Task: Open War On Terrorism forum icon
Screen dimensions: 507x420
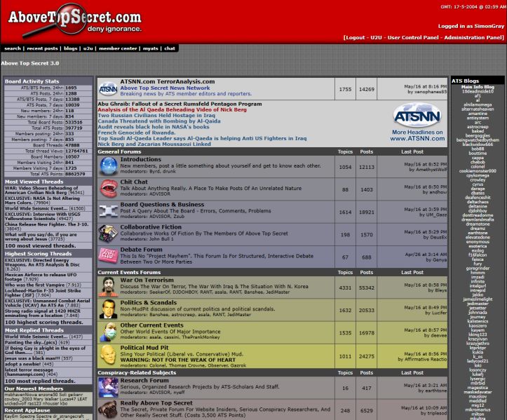Action: coord(109,287)
